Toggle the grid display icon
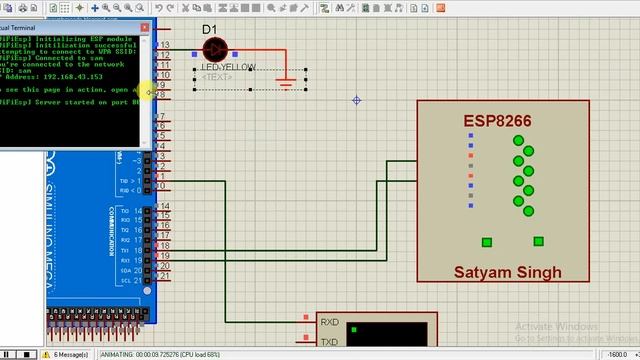Viewport: 640px width, 360px height. point(64,8)
